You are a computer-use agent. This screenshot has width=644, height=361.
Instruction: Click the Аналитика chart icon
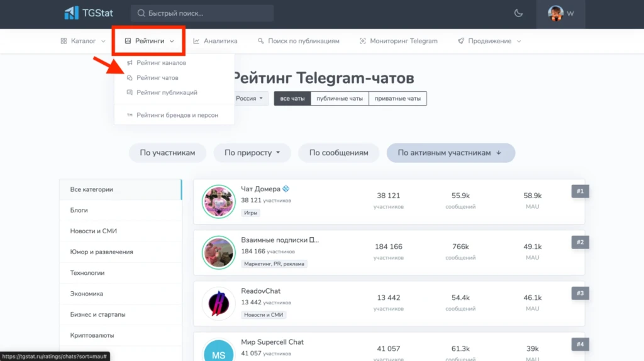(196, 41)
